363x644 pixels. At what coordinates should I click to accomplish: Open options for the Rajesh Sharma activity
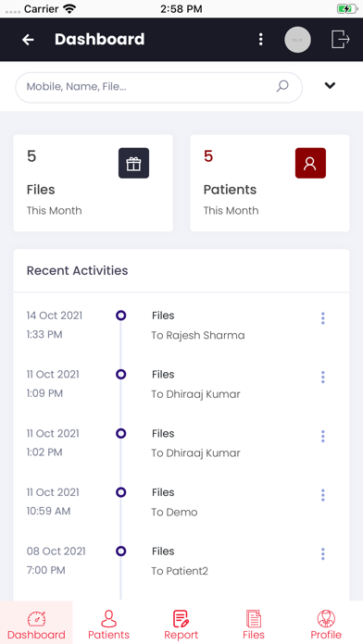[322, 318]
